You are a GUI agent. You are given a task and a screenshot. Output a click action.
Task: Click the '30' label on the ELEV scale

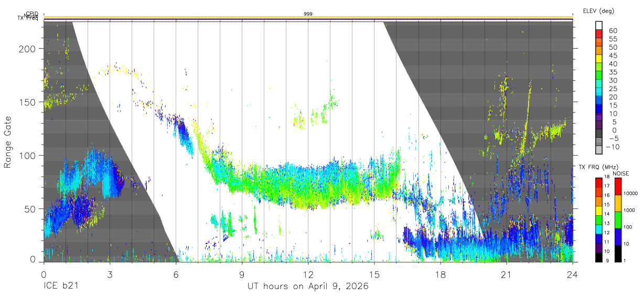[612, 81]
